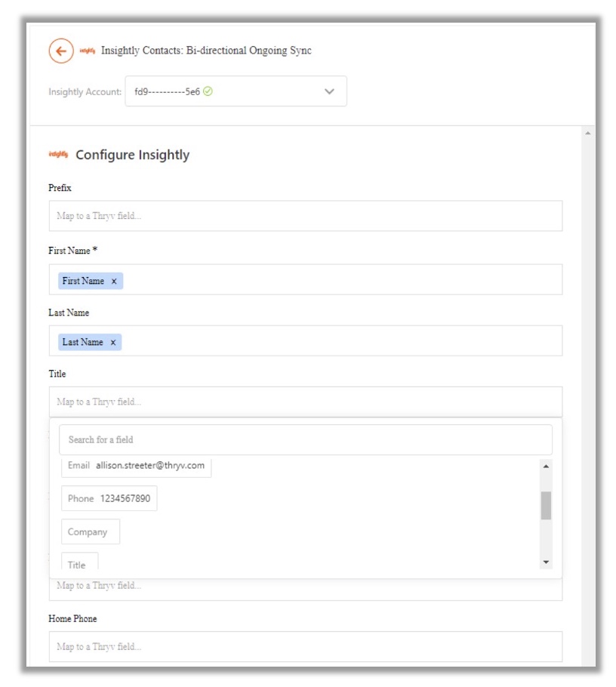Click the Insightly logo in the header
The image size is (616, 687).
[87, 51]
